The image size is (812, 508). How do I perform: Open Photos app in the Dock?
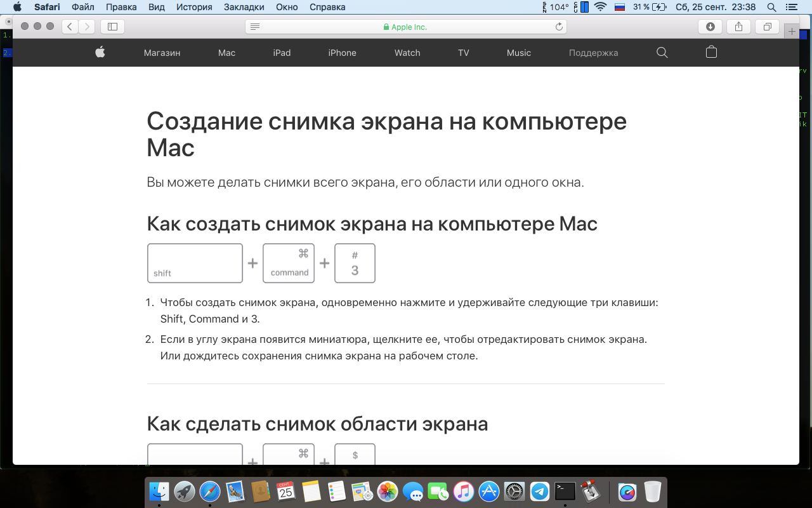(388, 491)
